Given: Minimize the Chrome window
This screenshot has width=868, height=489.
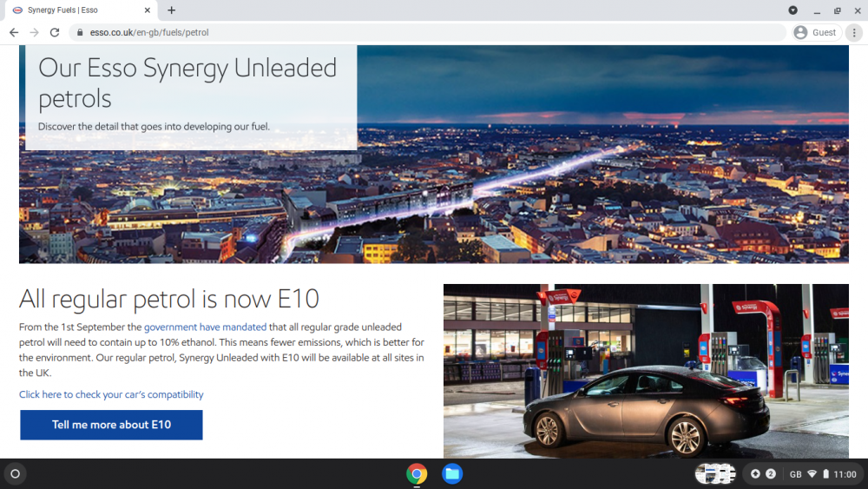Looking at the screenshot, I should pyautogui.click(x=817, y=10).
